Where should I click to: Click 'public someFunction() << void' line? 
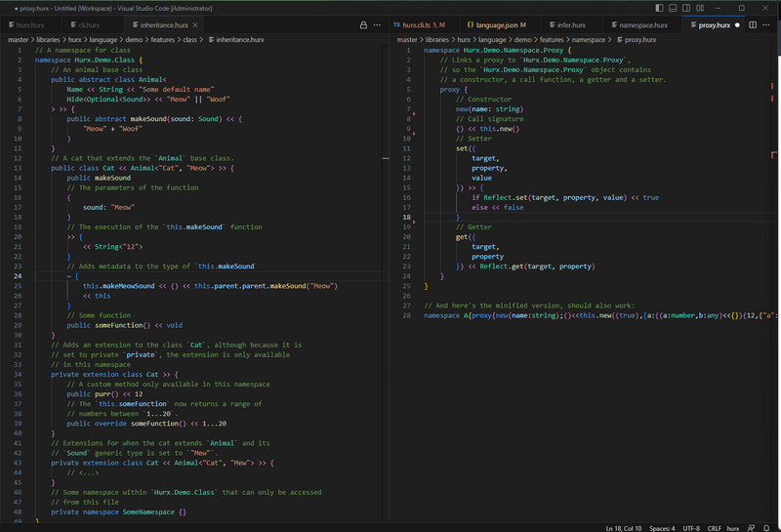[125, 325]
